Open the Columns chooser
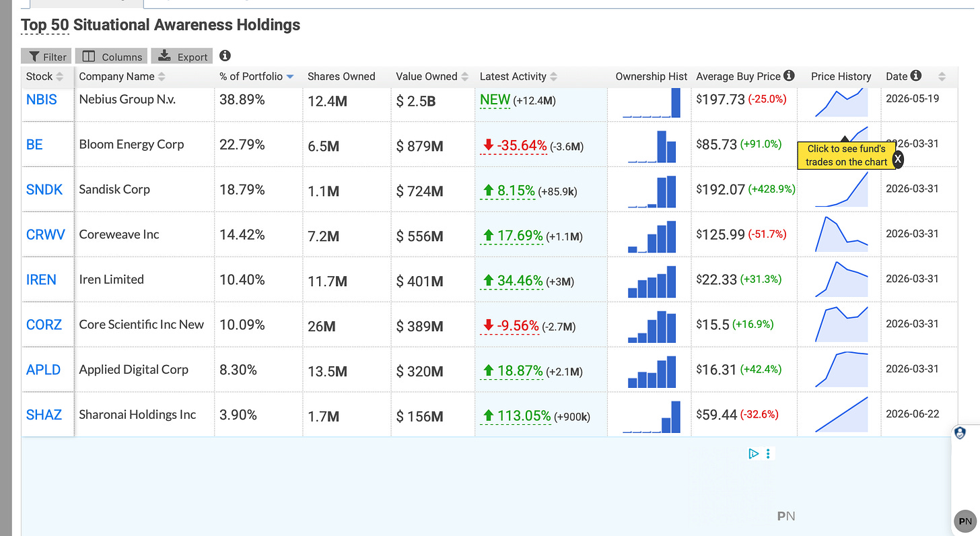 [x=111, y=57]
